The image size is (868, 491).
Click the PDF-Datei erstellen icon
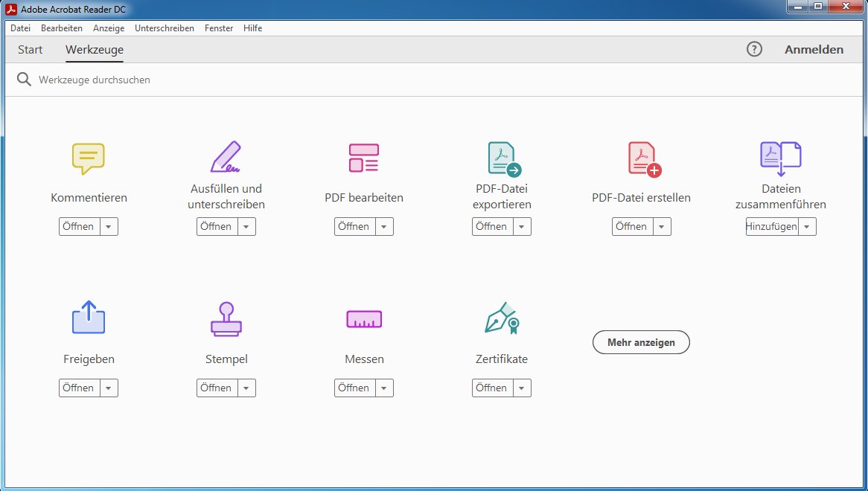[643, 158]
